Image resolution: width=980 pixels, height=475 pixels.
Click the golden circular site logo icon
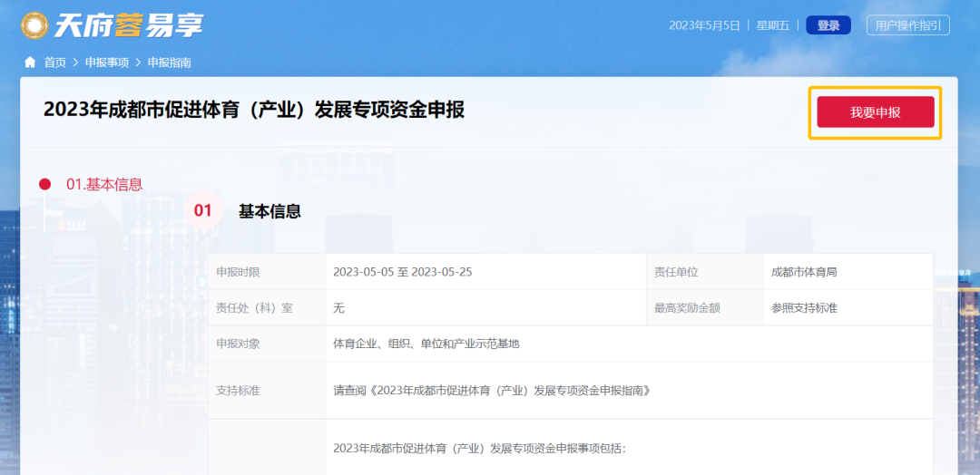pos(34,25)
